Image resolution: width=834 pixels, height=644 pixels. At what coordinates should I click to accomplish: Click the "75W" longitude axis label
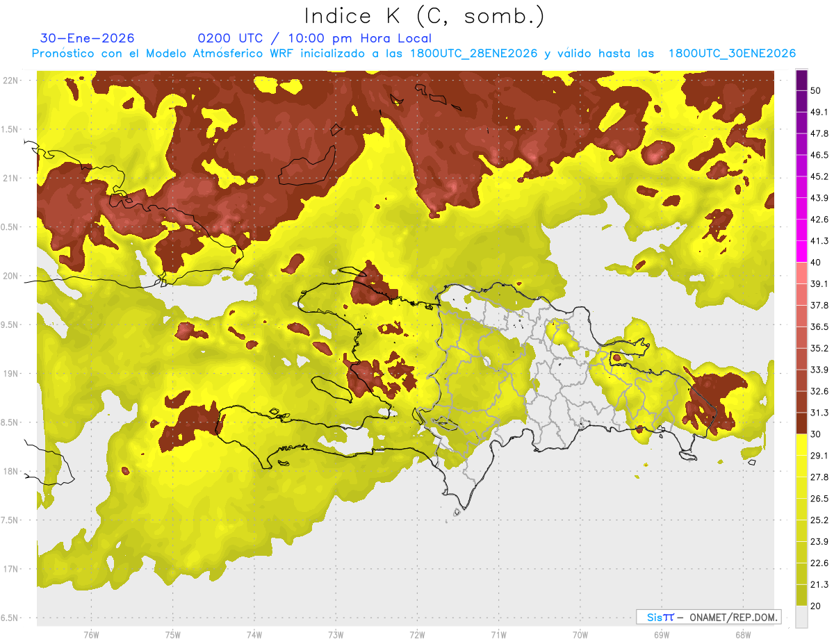(x=172, y=635)
